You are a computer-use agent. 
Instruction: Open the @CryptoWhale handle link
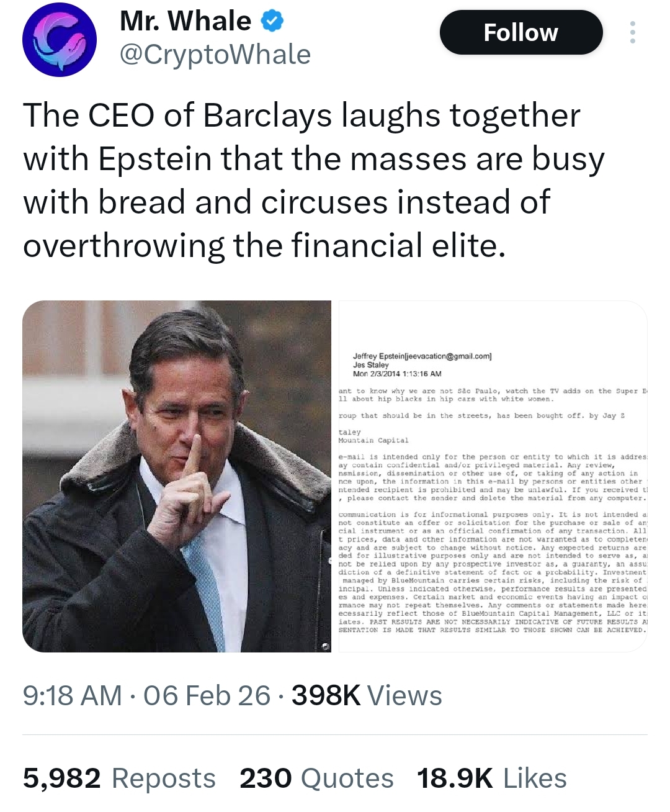point(215,55)
